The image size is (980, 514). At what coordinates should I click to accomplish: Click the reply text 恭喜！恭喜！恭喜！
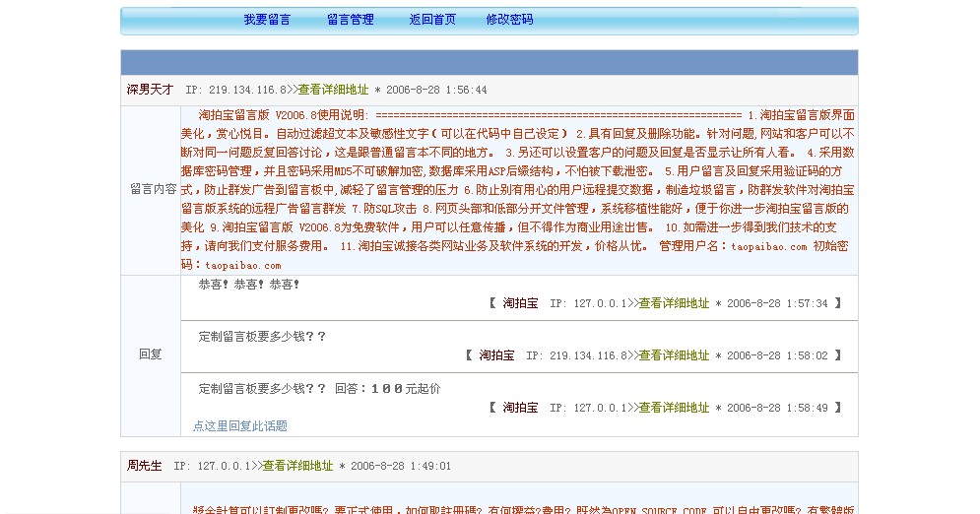249,285
